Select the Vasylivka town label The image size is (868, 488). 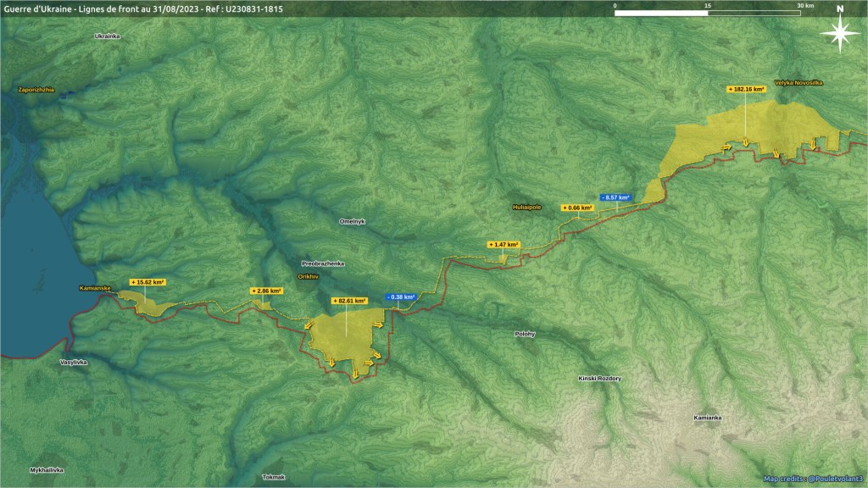(x=74, y=362)
